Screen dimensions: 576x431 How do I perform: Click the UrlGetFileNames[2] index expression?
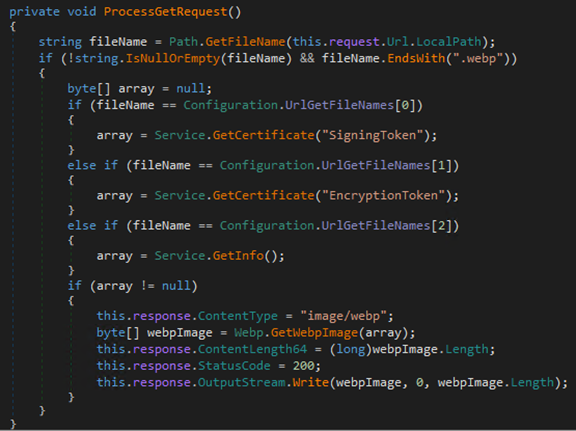387,226
